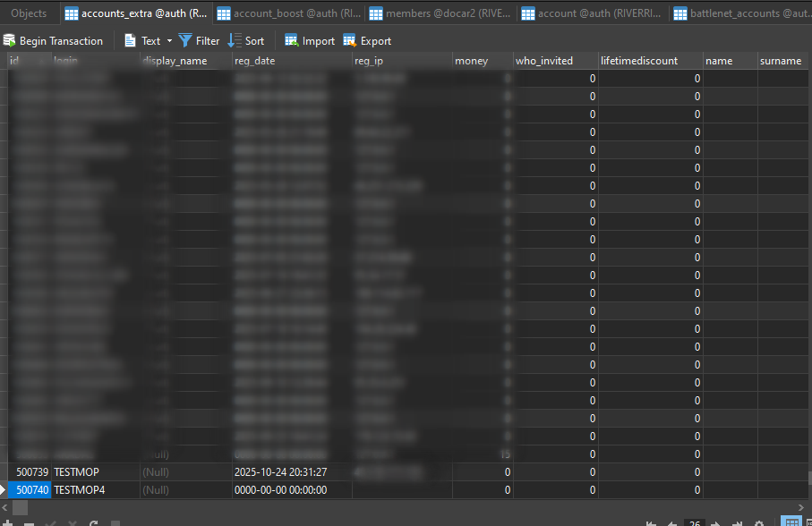This screenshot has height=526, width=812.
Task: Click the TESTMOP login cell
Action: click(x=96, y=472)
